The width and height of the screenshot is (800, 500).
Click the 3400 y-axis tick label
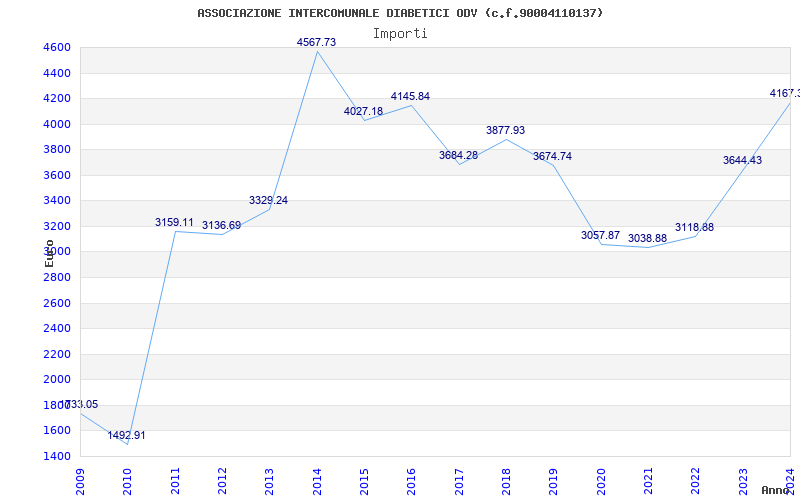click(57, 201)
